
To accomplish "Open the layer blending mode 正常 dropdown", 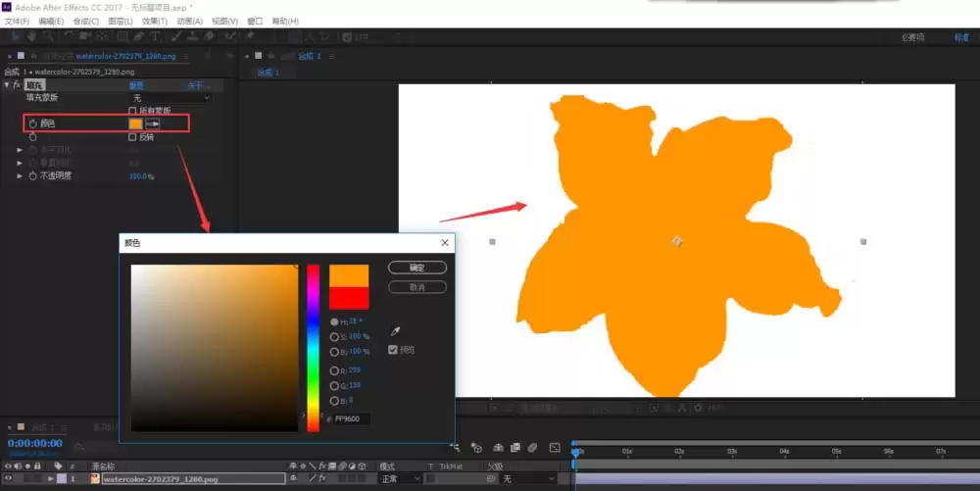I will [400, 478].
